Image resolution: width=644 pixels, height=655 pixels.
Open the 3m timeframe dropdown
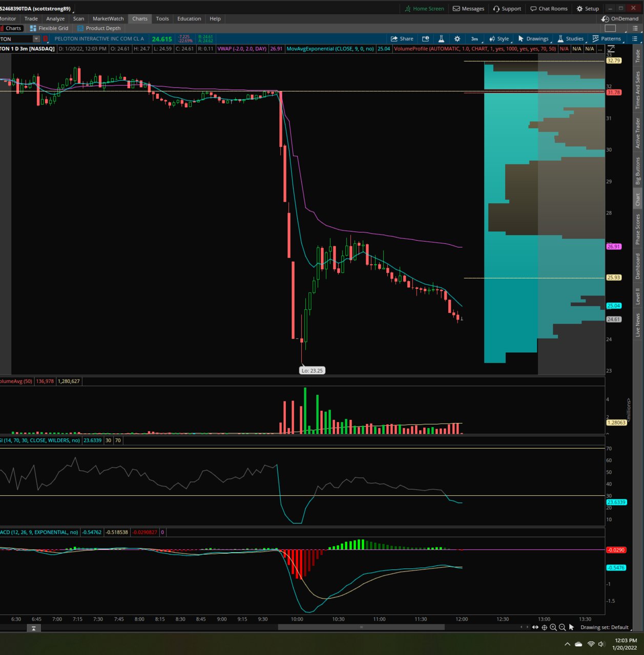click(476, 39)
